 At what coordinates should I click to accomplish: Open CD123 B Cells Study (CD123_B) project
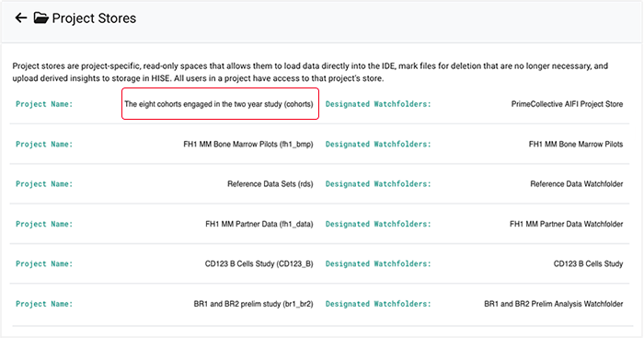tap(259, 263)
